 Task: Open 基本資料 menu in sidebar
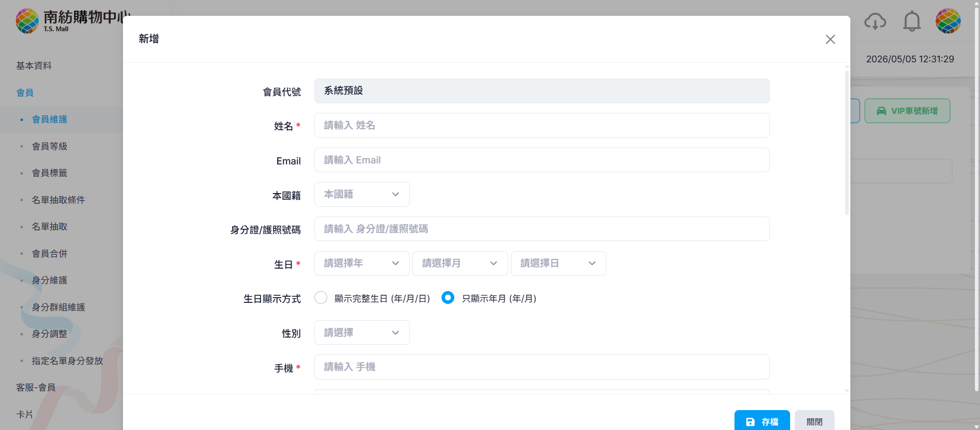(x=34, y=66)
